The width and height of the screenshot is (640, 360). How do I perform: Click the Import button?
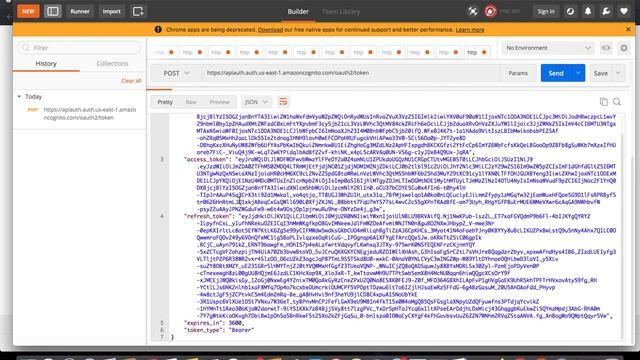tap(111, 11)
